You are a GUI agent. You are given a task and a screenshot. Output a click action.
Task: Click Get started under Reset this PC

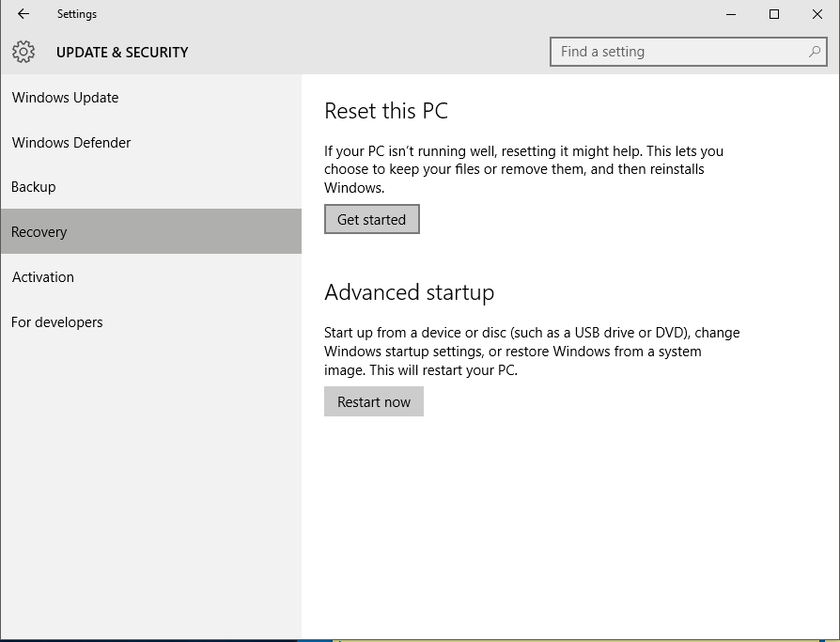click(372, 219)
